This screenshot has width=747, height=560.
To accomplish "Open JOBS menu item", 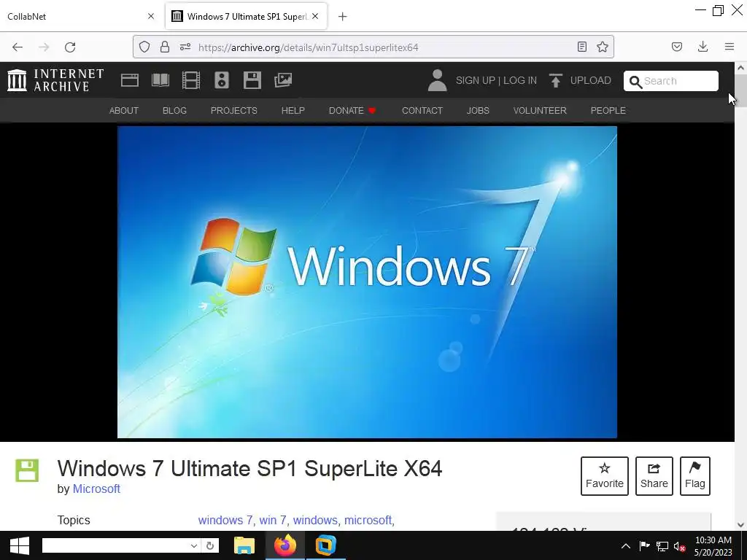I will [478, 111].
